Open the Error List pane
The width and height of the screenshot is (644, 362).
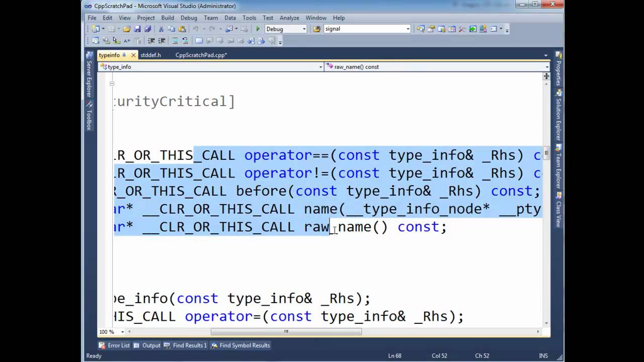[115, 345]
